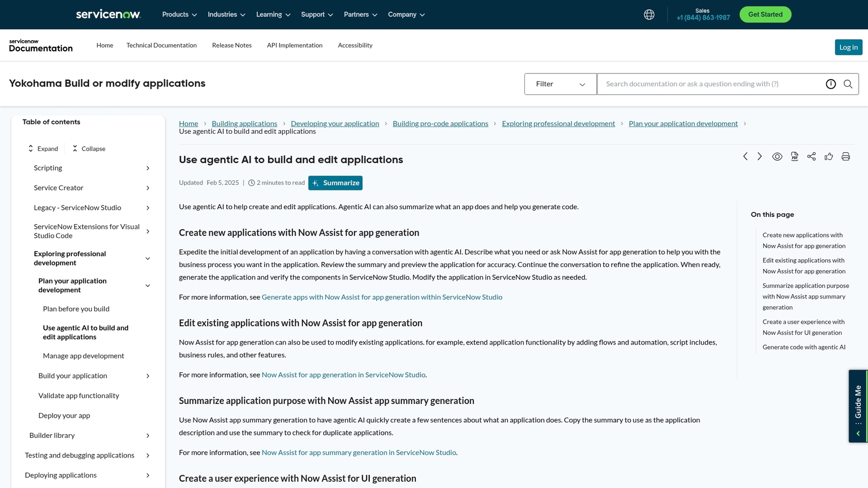Print the current documentation page
Screen dimensions: 868x488
[846, 156]
